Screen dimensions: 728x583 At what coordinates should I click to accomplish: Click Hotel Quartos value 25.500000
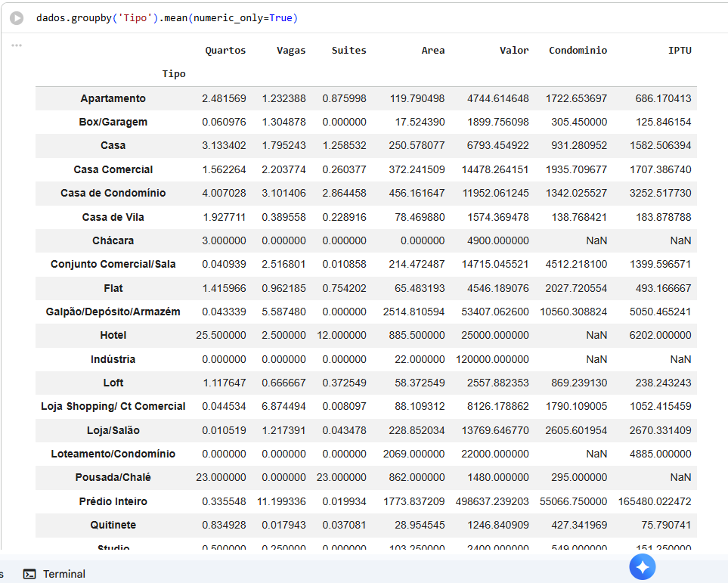(x=221, y=335)
